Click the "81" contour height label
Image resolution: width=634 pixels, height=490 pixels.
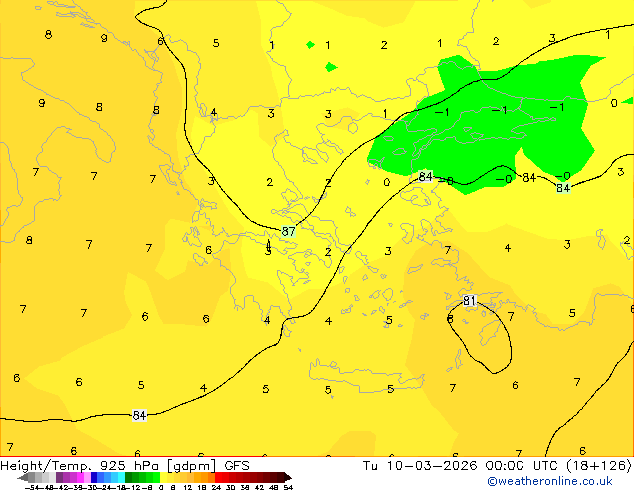coord(469,300)
